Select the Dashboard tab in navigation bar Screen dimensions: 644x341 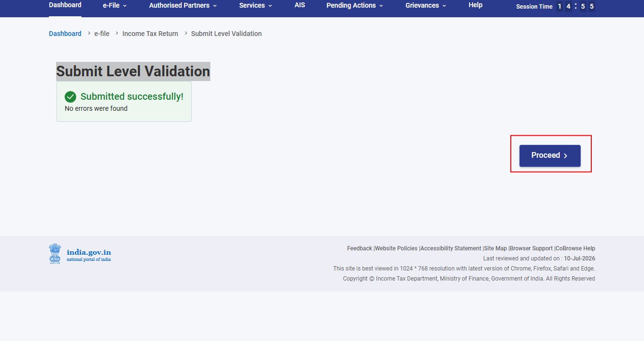[x=65, y=5]
